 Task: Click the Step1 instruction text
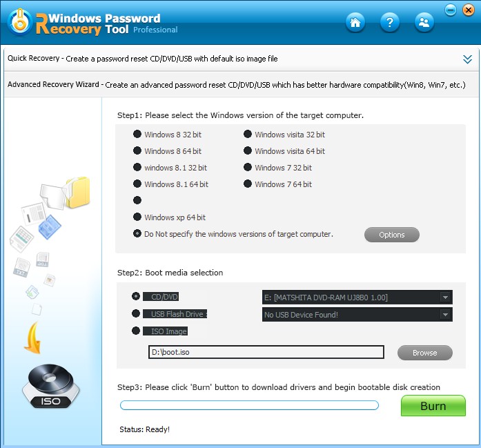240,115
